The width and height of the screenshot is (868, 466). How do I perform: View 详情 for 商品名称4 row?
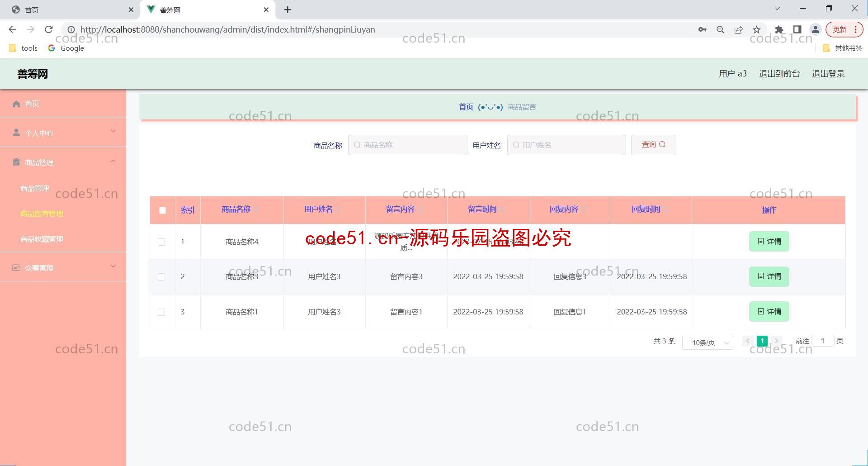[x=769, y=242]
